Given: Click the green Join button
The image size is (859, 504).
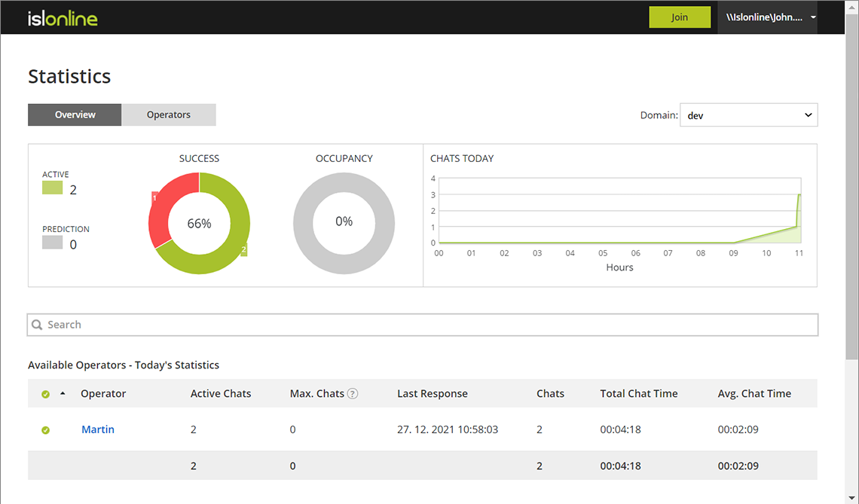Looking at the screenshot, I should (680, 17).
